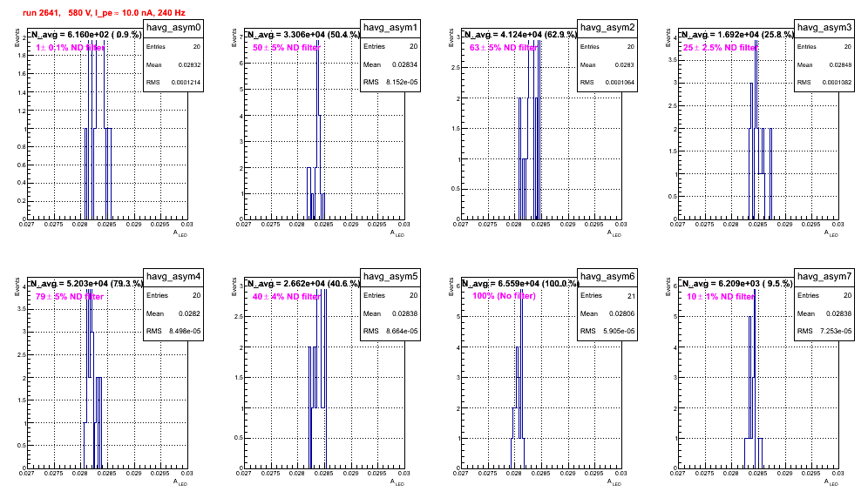The image size is (868, 498).
Task: Pick the magenta 40 ± 4% ND filter label
Action: 286,297
